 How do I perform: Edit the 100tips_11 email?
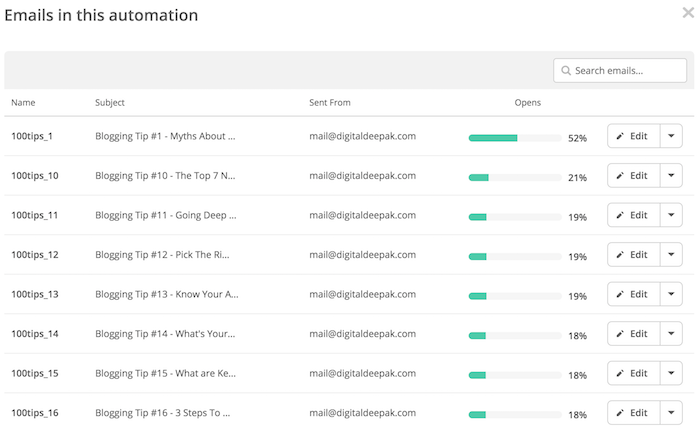[x=633, y=215]
